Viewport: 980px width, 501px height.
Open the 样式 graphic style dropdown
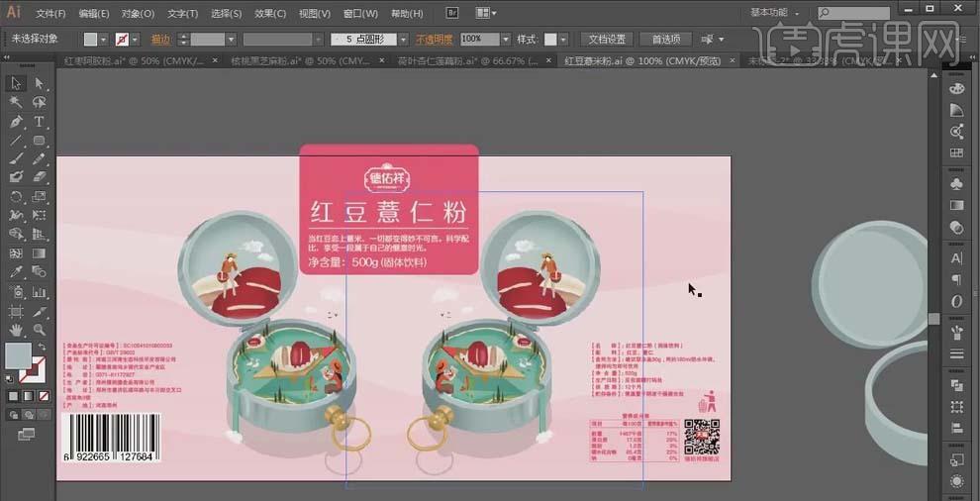pyautogui.click(x=564, y=39)
